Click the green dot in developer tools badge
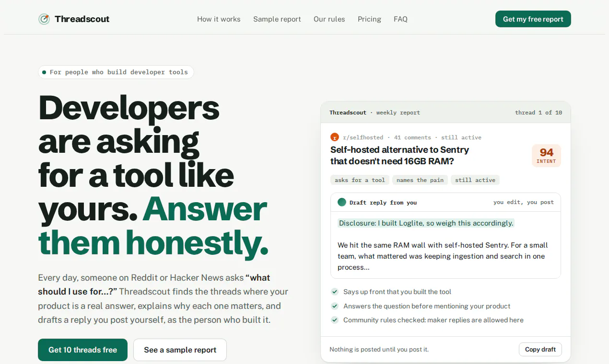The width and height of the screenshot is (609, 364). pos(44,72)
